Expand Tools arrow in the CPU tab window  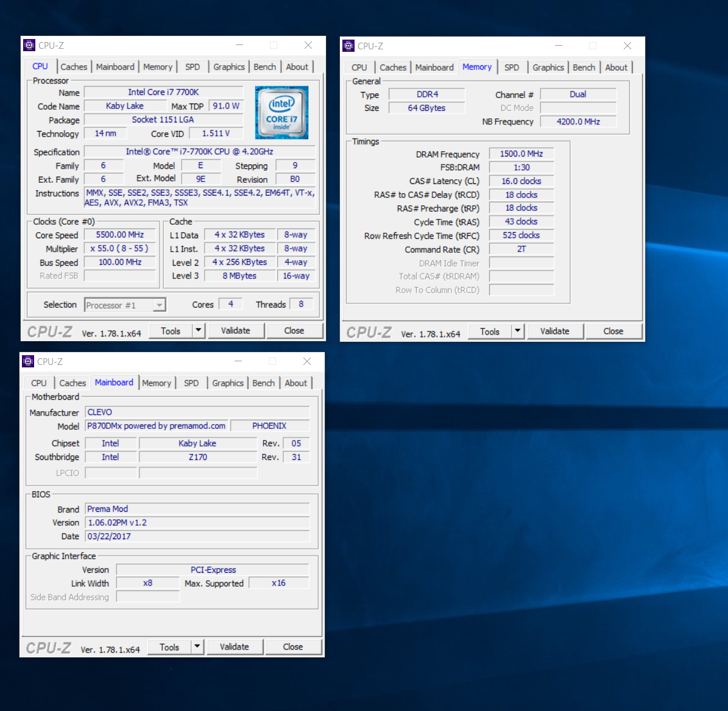[x=198, y=330]
